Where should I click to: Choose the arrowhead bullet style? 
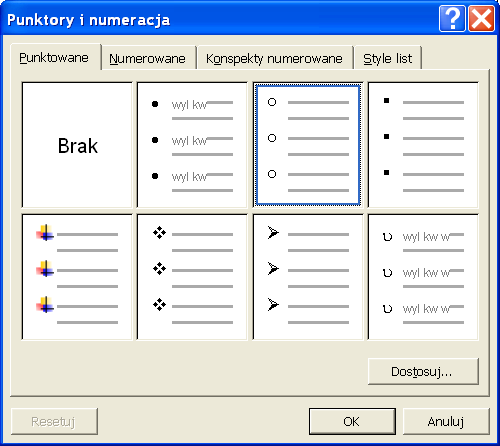pyautogui.click(x=308, y=277)
